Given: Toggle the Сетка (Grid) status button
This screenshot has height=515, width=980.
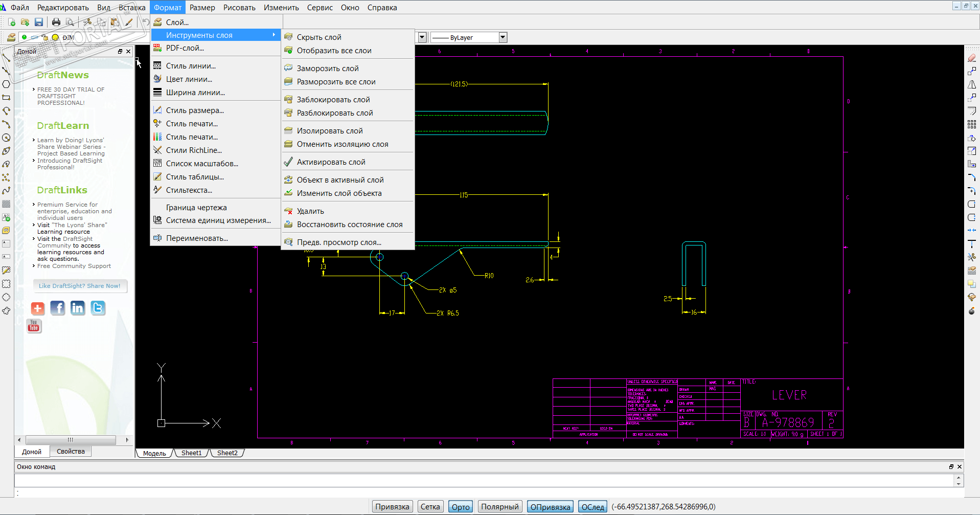Looking at the screenshot, I should [x=430, y=507].
